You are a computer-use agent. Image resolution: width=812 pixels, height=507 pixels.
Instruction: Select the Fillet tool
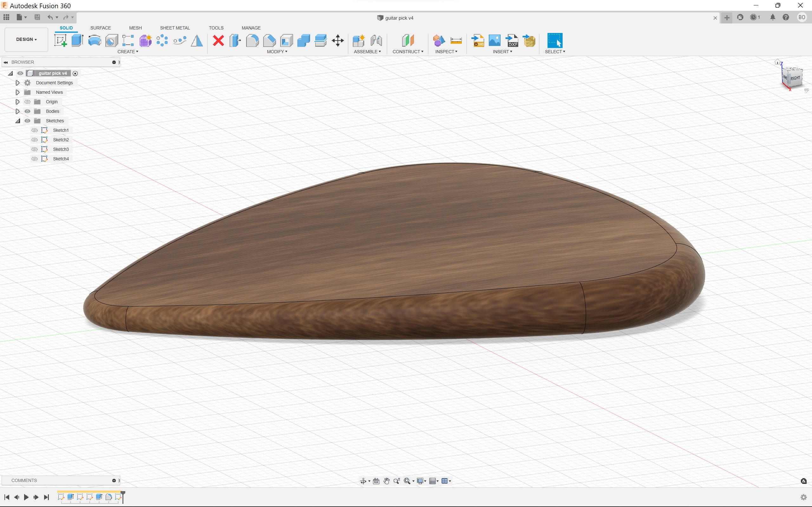coord(252,40)
